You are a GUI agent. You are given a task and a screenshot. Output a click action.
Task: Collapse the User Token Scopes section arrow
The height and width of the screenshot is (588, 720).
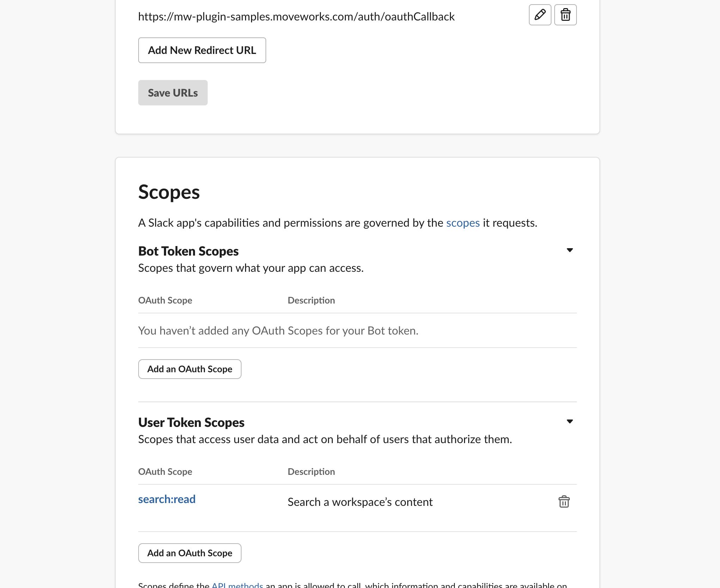[569, 422]
